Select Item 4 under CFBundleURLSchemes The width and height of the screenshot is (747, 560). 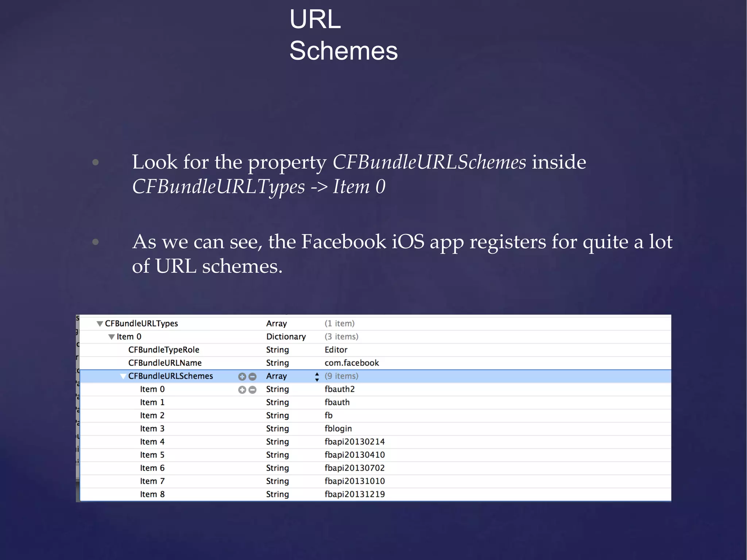tap(152, 442)
